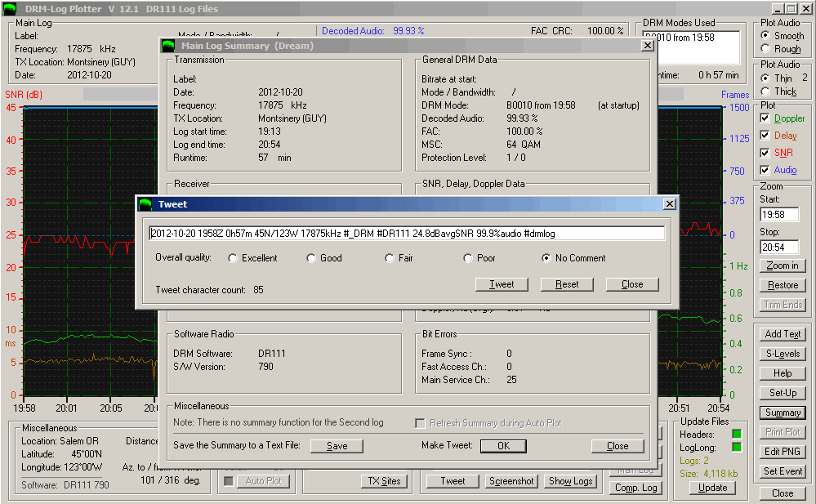Viewport: 816px width, 504px height.
Task: Click the TX Location Montsinery (GUY) value
Action: coord(292,118)
